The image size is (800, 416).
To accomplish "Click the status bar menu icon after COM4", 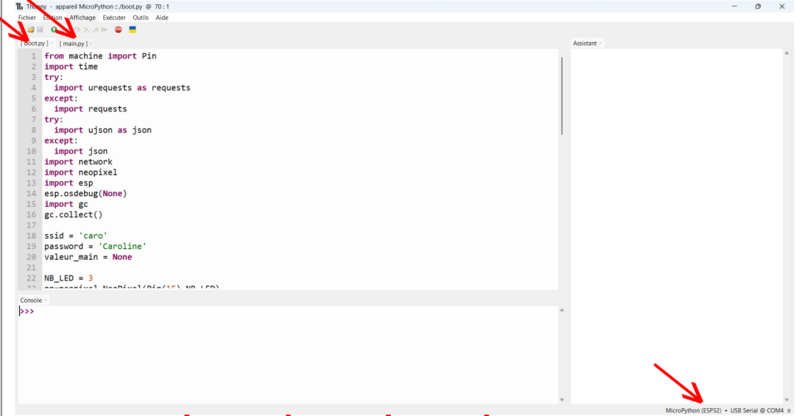I will point(789,410).
